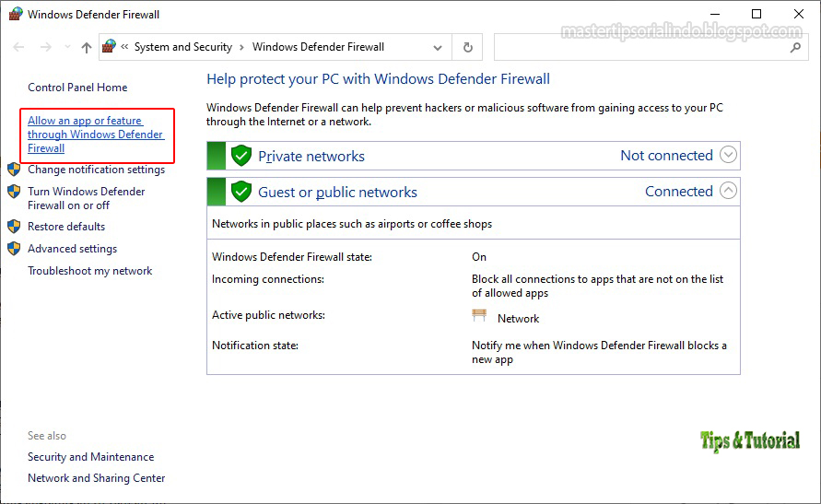This screenshot has height=504, width=821.
Task: Click the park bench Network icon
Action: [479, 315]
